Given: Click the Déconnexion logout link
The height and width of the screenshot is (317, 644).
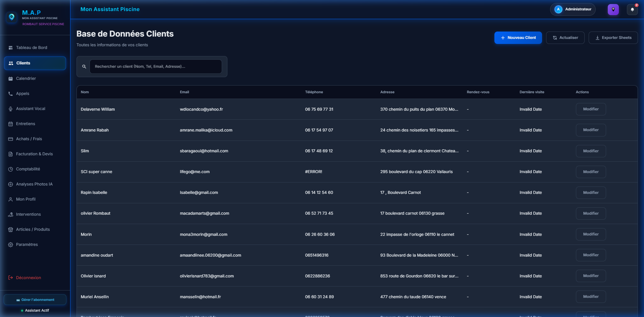Looking at the screenshot, I should point(28,278).
